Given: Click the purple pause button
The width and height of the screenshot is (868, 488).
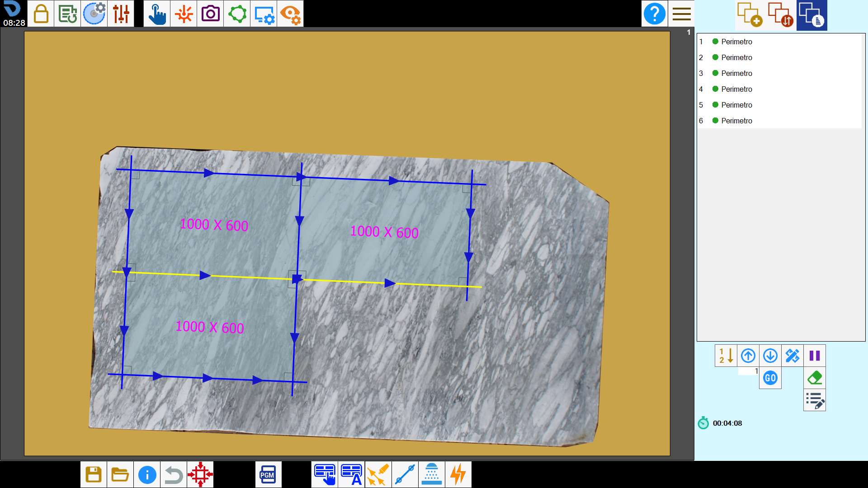Looking at the screenshot, I should point(815,356).
